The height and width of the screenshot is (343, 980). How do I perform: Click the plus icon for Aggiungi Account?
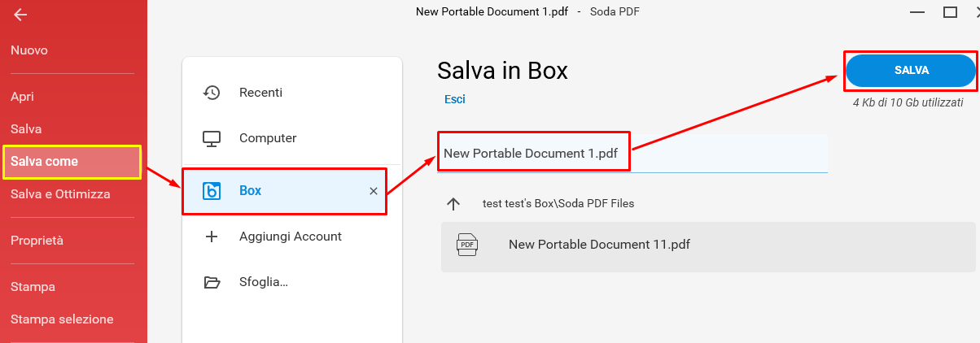click(x=212, y=237)
